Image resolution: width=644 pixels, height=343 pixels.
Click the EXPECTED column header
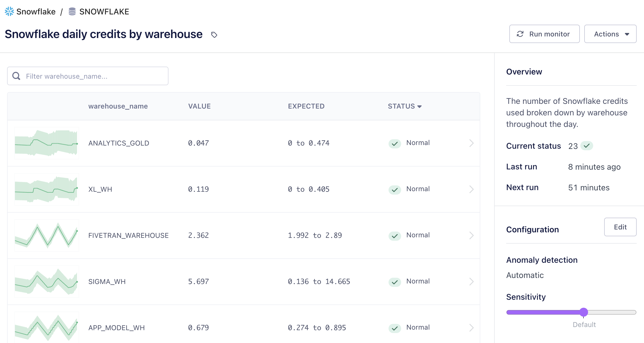306,106
